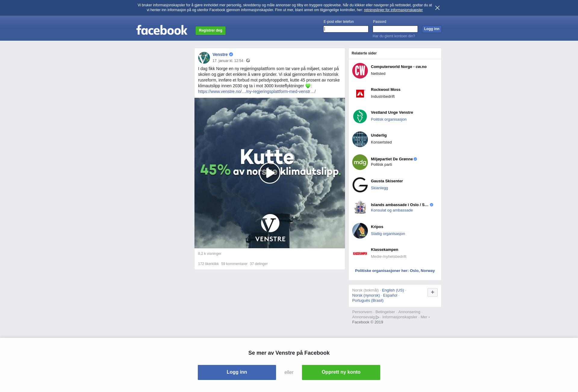Open 'Har du glemt kontoen din?' link

click(x=394, y=36)
